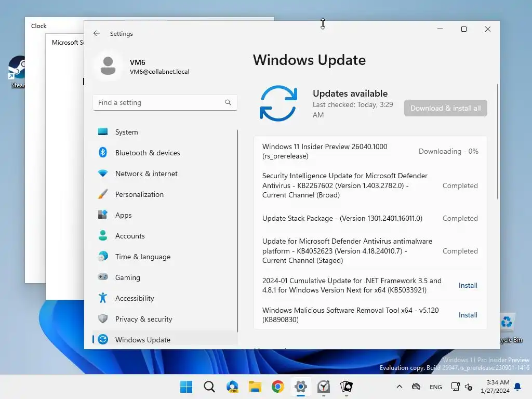Switch to the Clock app on taskbar

pos(324,387)
